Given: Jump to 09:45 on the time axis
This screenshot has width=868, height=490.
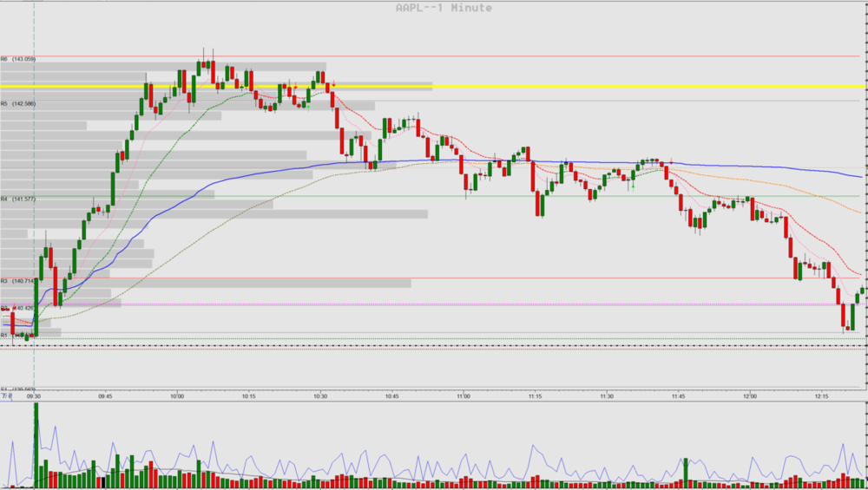Looking at the screenshot, I should (x=105, y=395).
